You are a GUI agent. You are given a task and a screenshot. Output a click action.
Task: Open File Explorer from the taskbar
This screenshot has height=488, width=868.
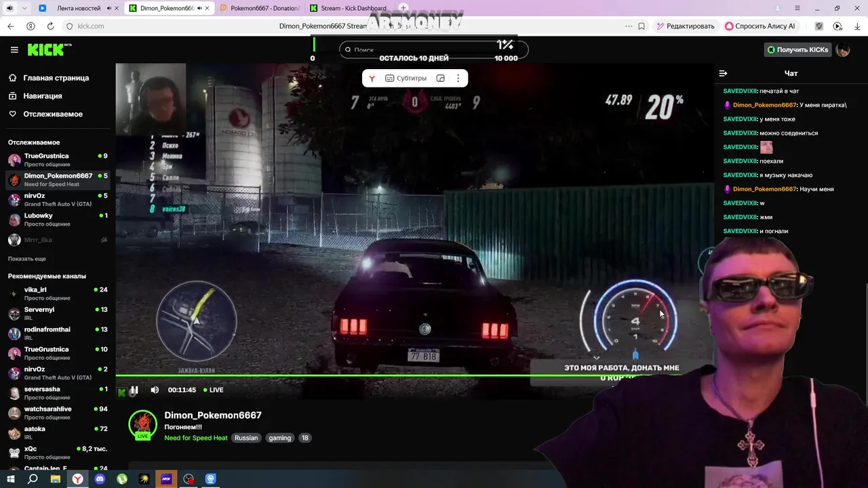tap(56, 479)
